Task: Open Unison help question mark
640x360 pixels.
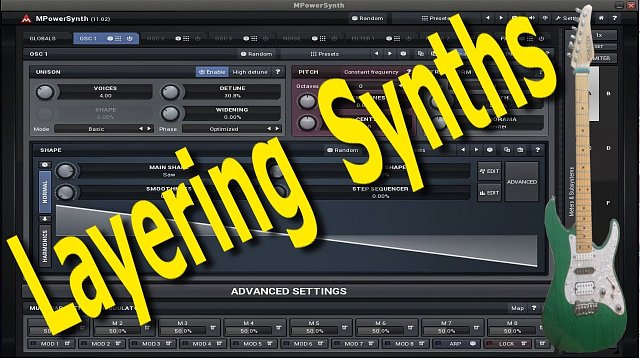Action: (278, 72)
